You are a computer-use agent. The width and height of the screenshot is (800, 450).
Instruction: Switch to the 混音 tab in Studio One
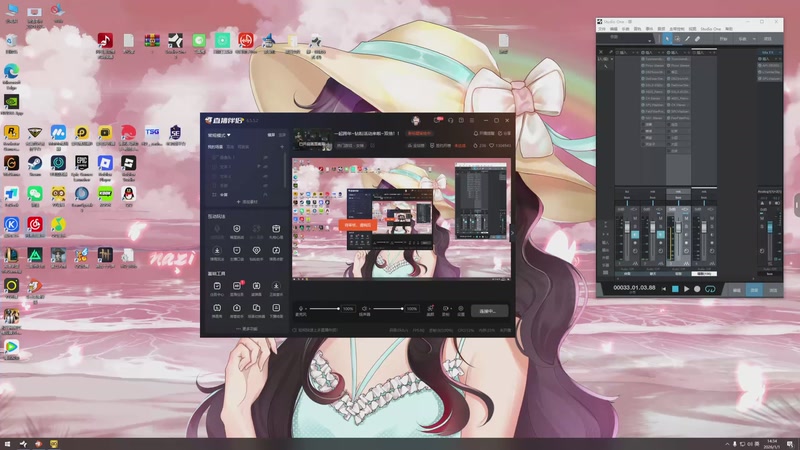tap(754, 290)
